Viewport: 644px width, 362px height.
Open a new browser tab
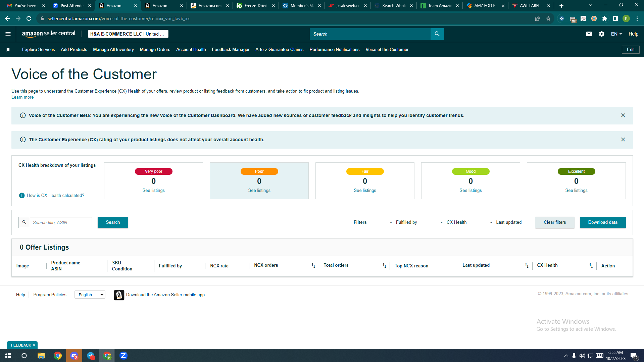(561, 6)
